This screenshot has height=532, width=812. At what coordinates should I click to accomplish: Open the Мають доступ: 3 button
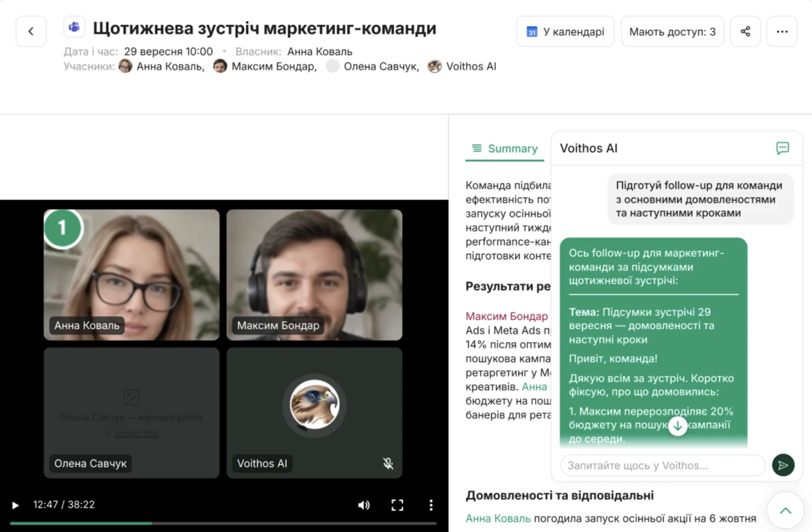(672, 32)
